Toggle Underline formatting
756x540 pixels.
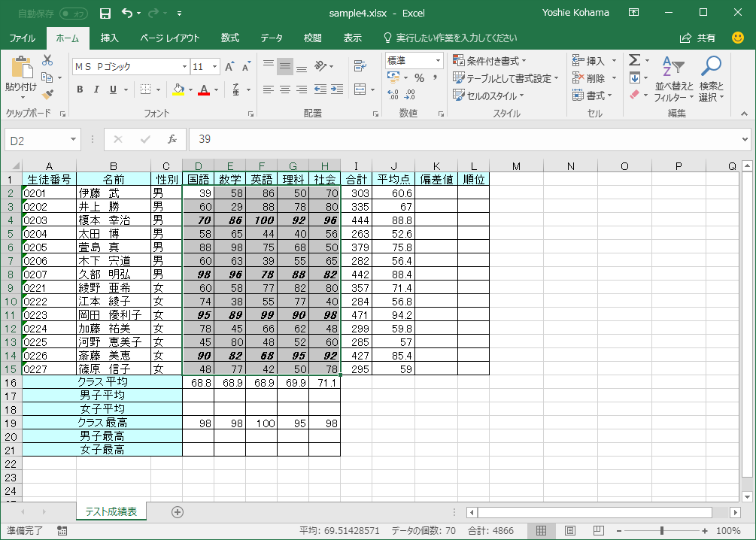pyautogui.click(x=114, y=89)
